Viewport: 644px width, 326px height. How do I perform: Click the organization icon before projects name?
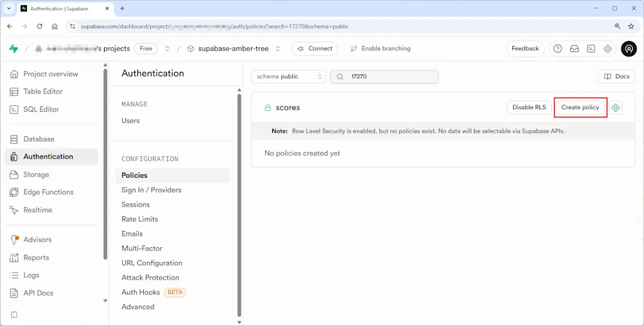(39, 49)
